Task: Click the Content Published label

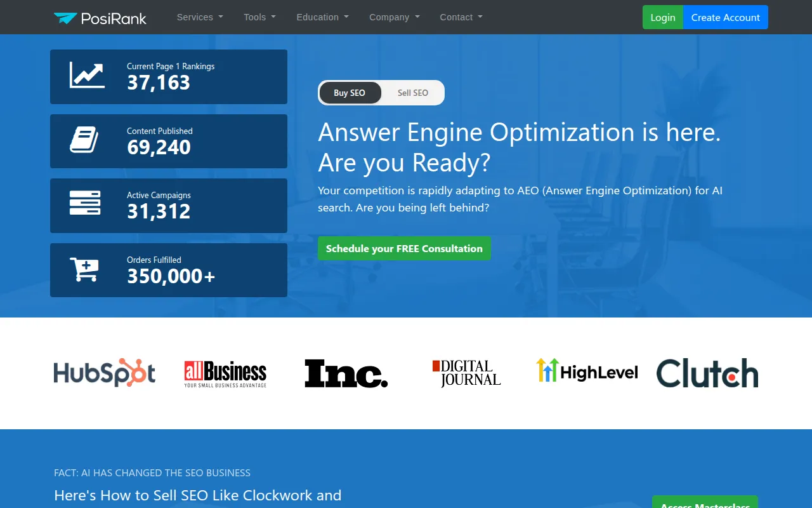Action: (x=160, y=131)
